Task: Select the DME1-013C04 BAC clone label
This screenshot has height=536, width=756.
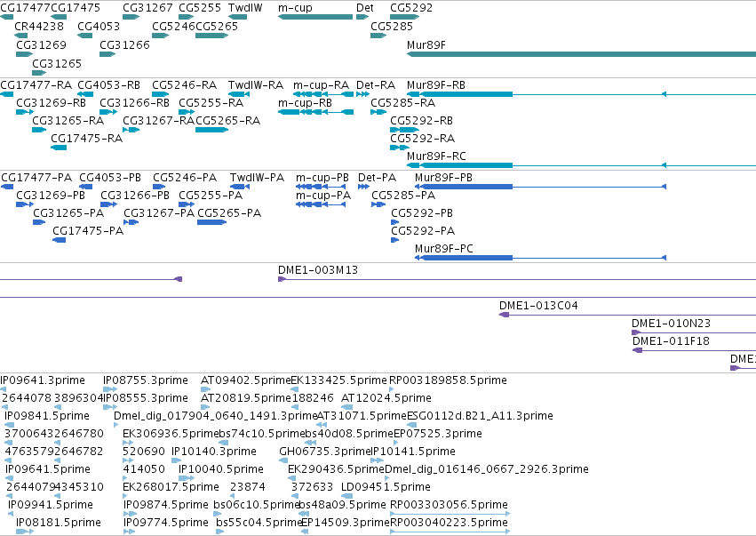Action: [x=538, y=306]
